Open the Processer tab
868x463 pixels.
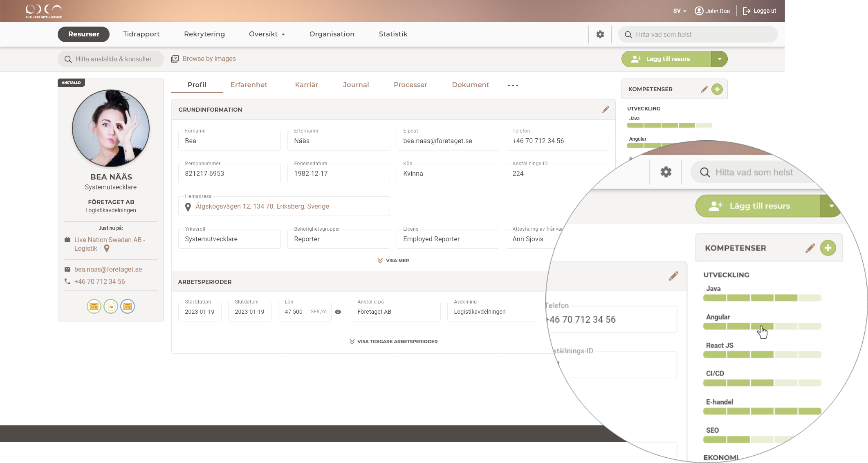[410, 85]
